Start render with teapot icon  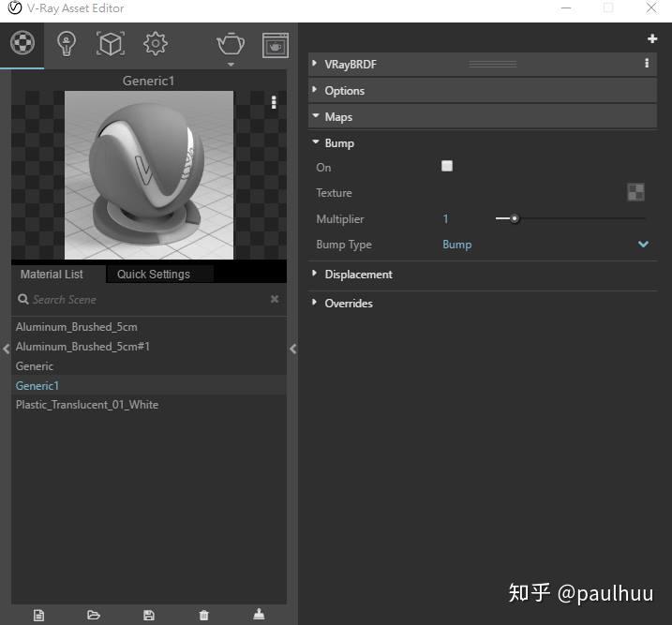point(231,43)
